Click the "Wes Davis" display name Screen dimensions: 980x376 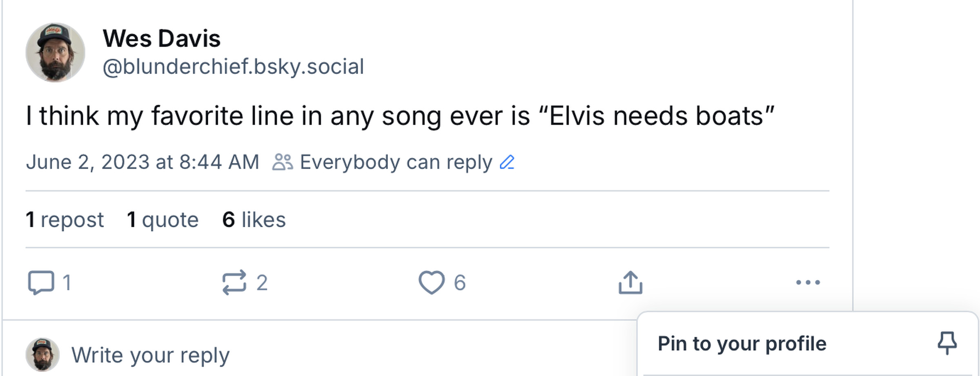pos(161,39)
